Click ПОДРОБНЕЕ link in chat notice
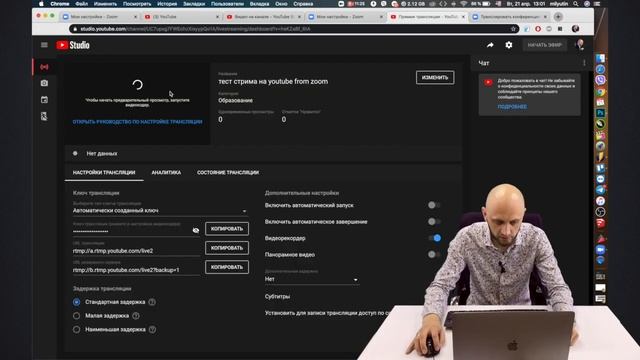640x360 pixels. tap(512, 107)
